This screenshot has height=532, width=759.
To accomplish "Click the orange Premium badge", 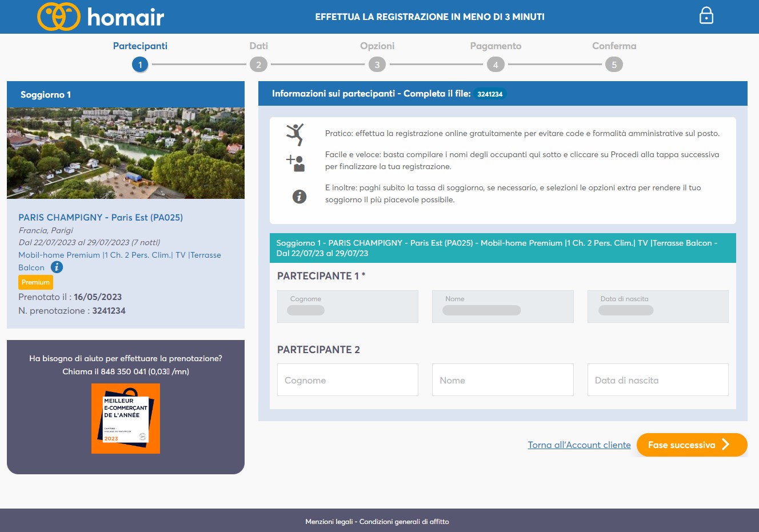I will point(35,282).
